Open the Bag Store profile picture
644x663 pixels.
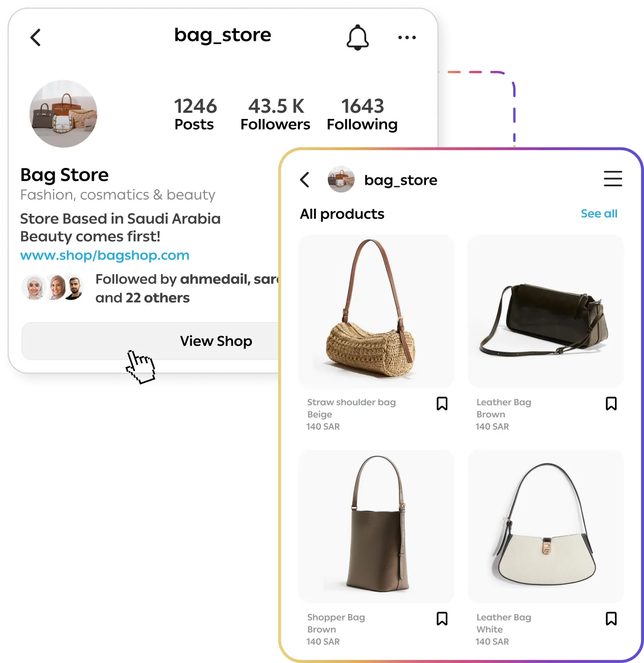[63, 114]
